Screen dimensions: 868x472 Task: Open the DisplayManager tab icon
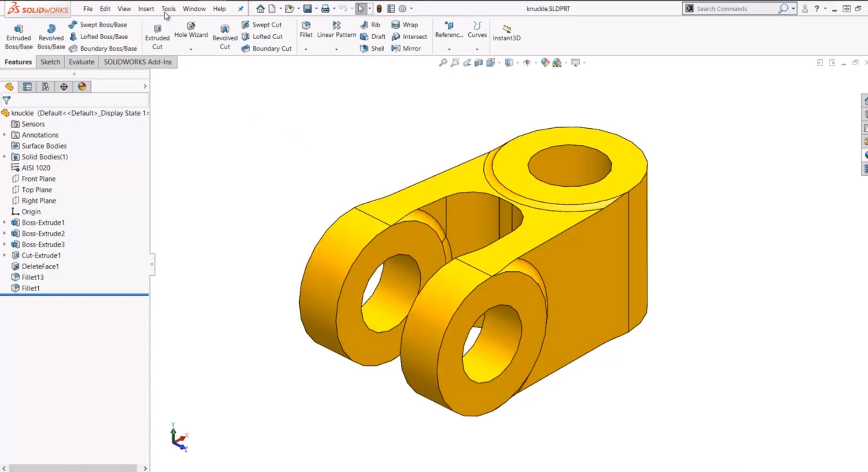pyautogui.click(x=82, y=87)
